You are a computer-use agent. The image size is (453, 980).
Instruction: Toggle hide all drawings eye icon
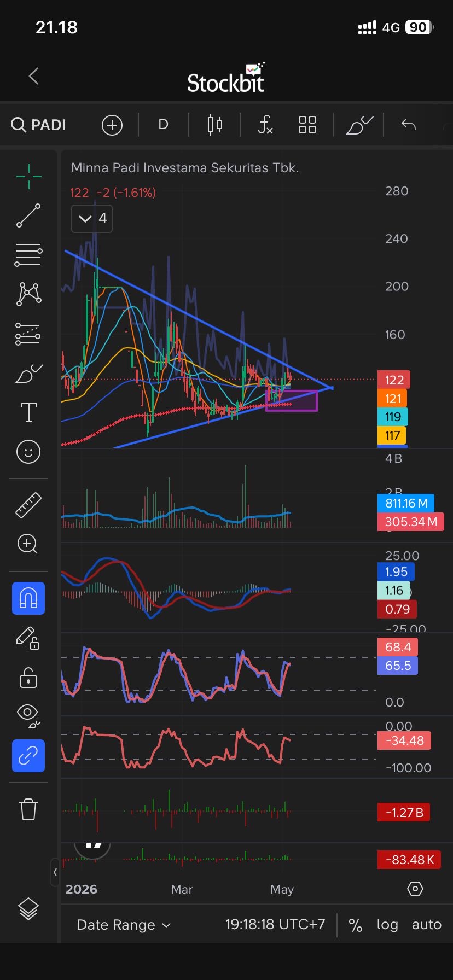point(28,716)
